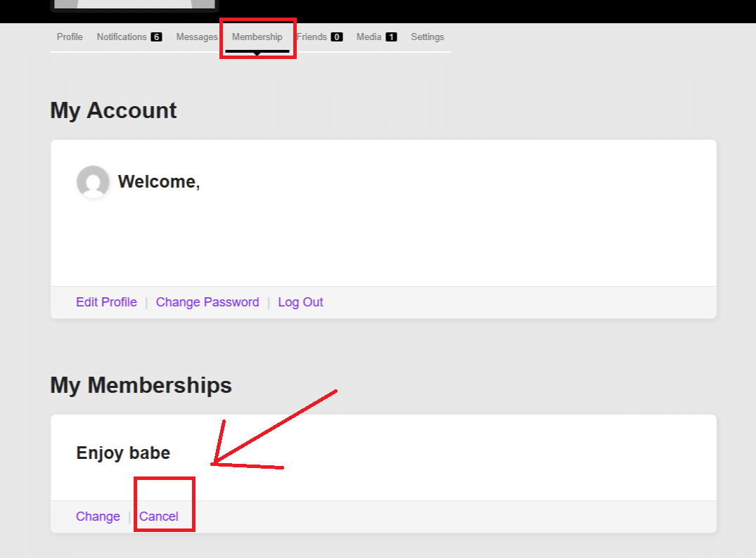Image resolution: width=756 pixels, height=558 pixels.
Task: Click the user avatar next to Welcome
Action: coord(93,181)
